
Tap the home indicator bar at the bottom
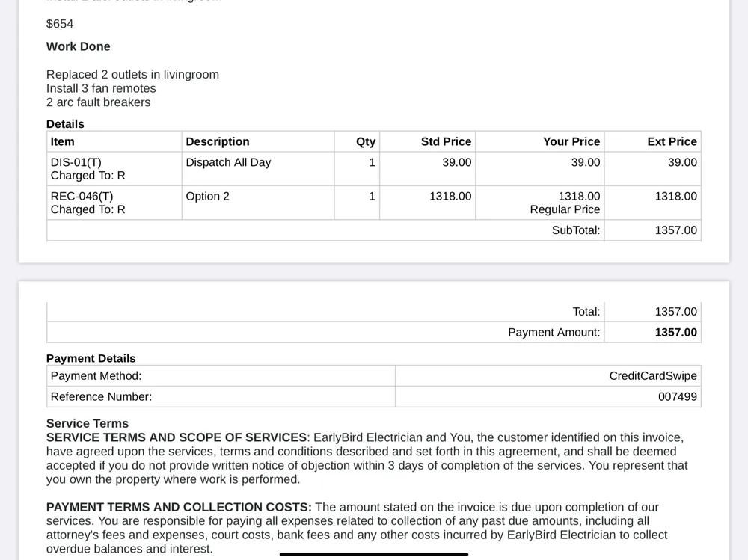(x=374, y=554)
